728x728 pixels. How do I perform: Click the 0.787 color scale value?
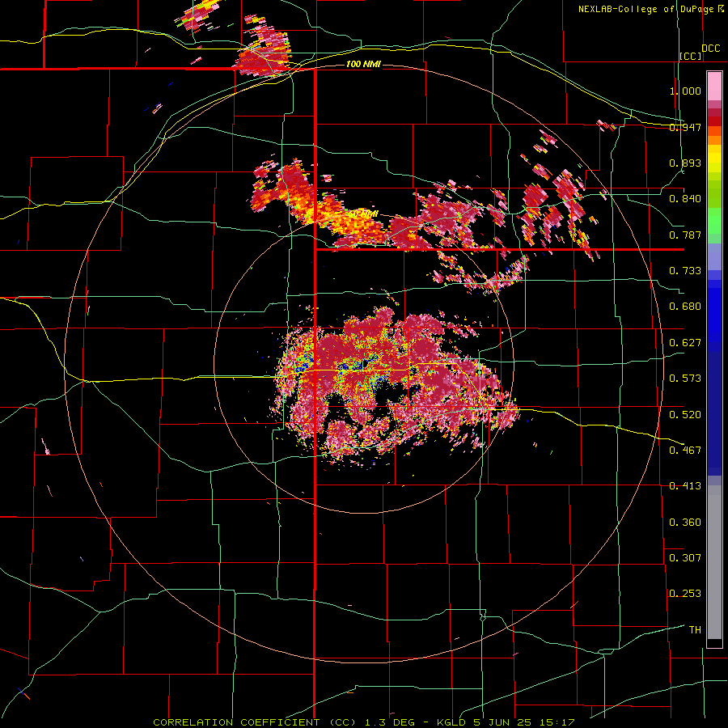[685, 235]
